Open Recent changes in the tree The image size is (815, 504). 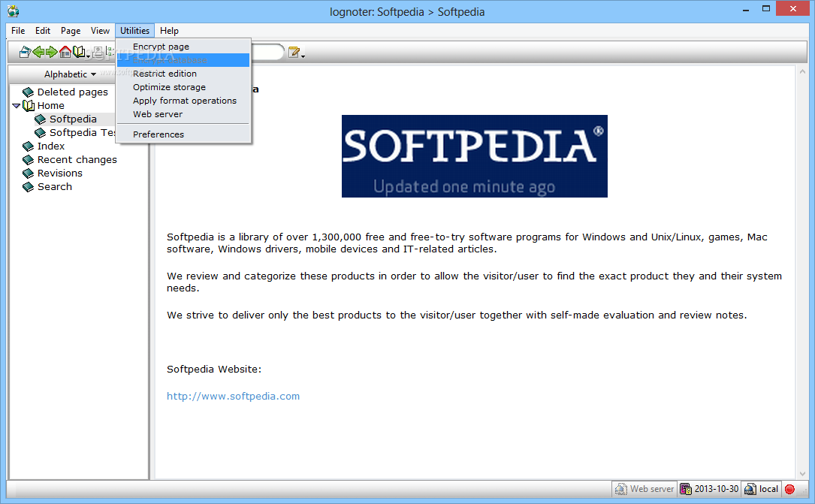coord(77,159)
